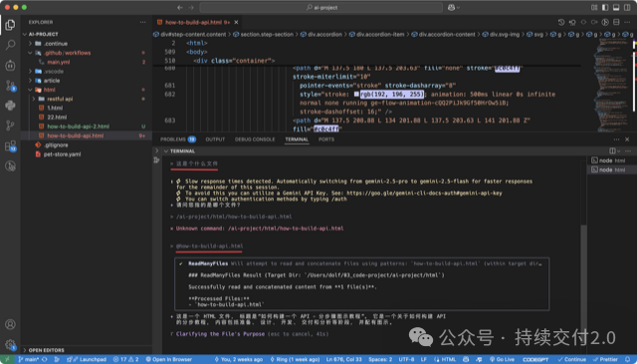The height and width of the screenshot is (364, 637).
Task: Close the bottom panel
Action: 627,139
